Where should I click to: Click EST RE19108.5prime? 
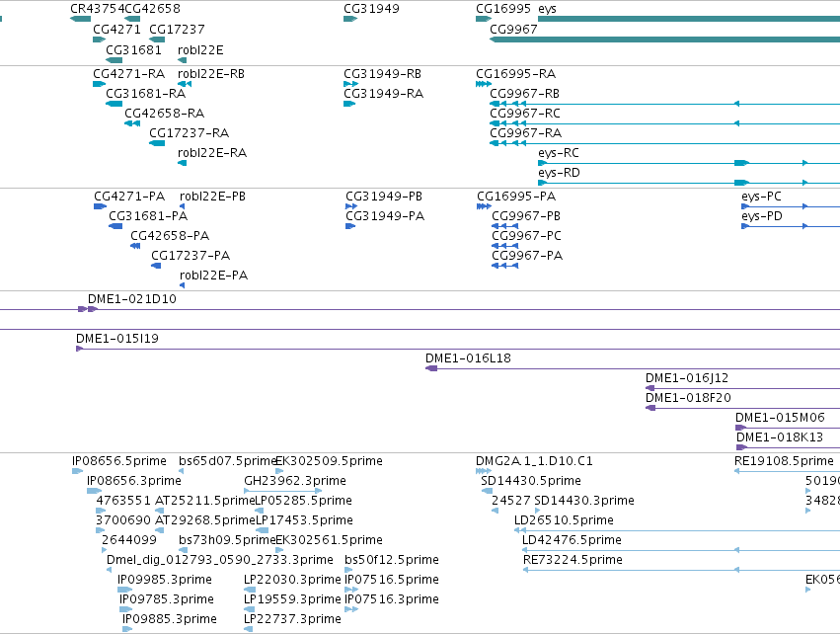tap(785, 461)
